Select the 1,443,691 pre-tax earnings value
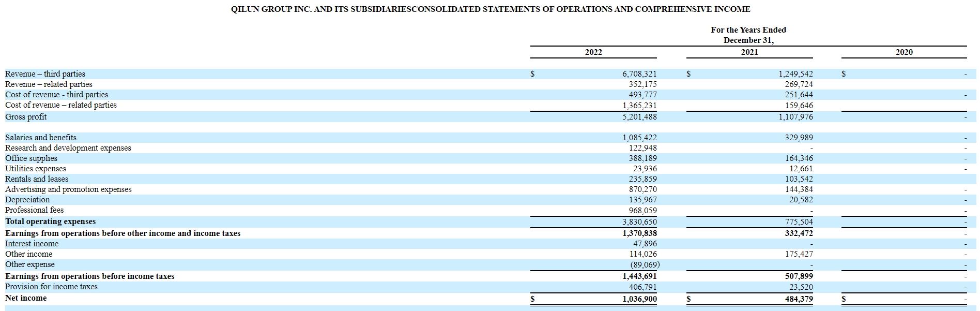Image resolution: width=980 pixels, height=311 pixels. point(639,276)
